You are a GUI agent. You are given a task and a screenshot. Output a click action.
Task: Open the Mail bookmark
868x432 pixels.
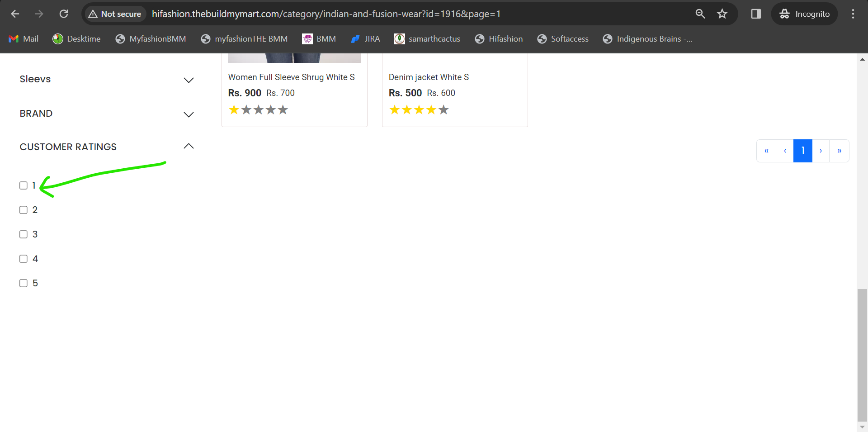click(x=24, y=39)
